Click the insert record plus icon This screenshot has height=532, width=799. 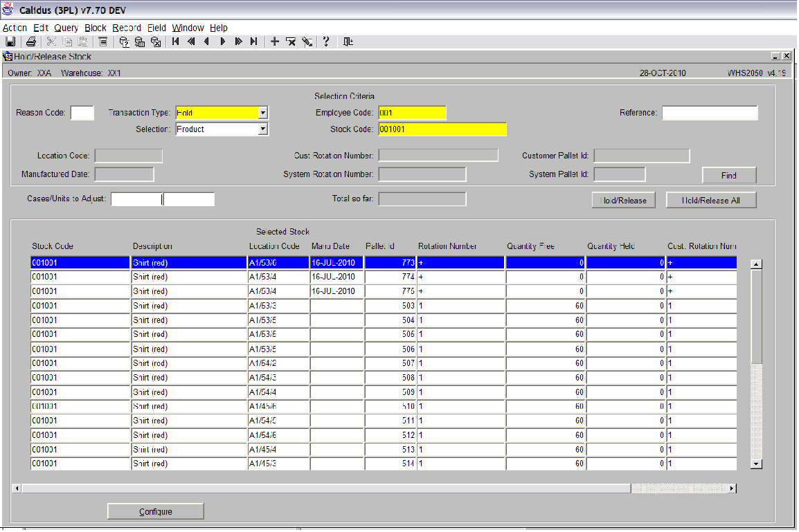click(x=275, y=42)
